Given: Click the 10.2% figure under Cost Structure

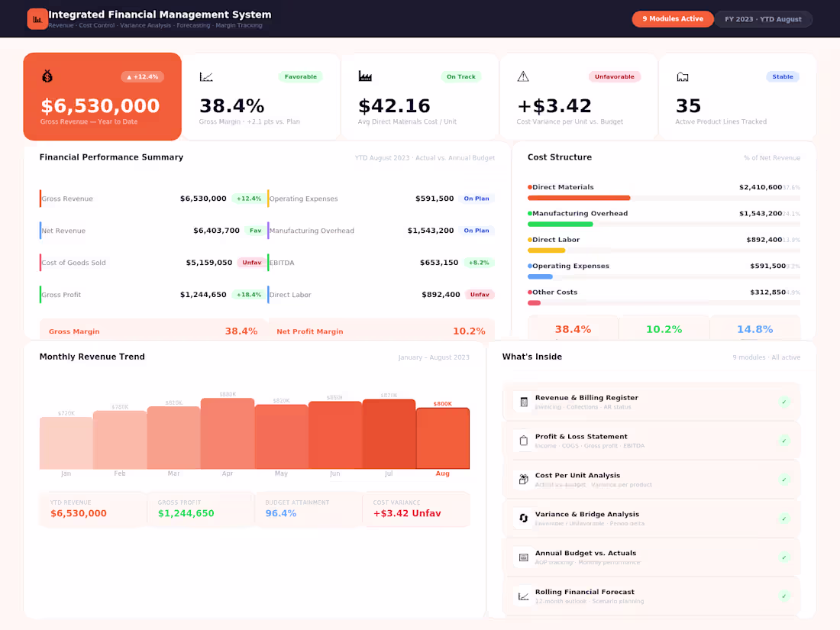Looking at the screenshot, I should 664,329.
